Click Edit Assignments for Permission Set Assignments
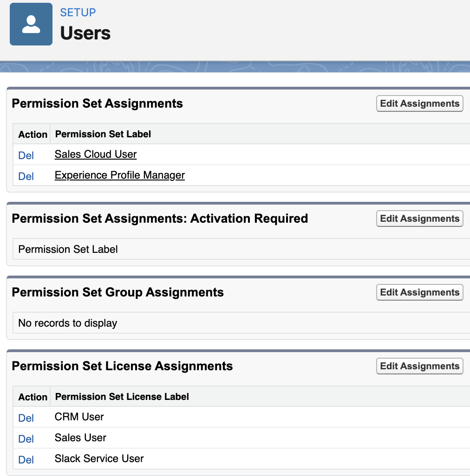Image resolution: width=470 pixels, height=476 pixels. [x=419, y=103]
